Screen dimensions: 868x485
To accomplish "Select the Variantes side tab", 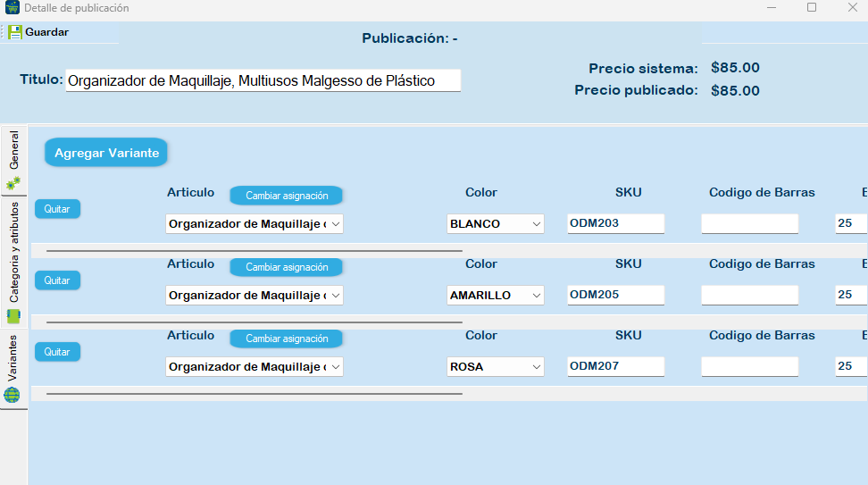I will click(13, 359).
